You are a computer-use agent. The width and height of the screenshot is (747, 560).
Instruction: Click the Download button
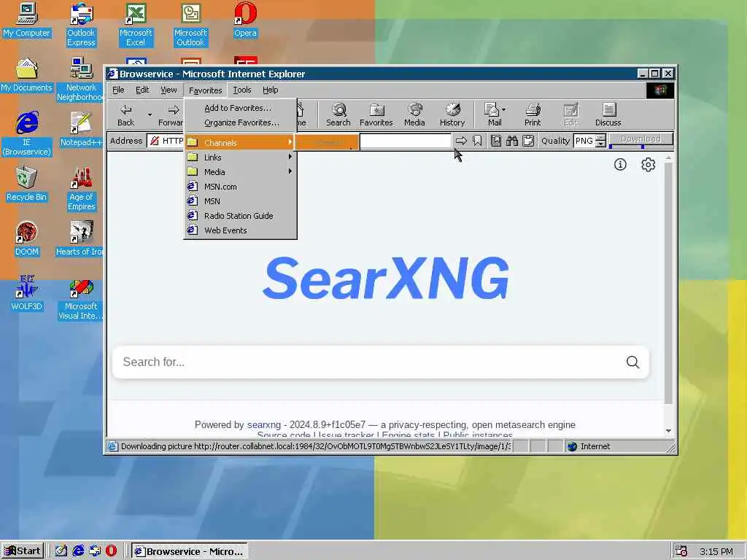tap(640, 139)
